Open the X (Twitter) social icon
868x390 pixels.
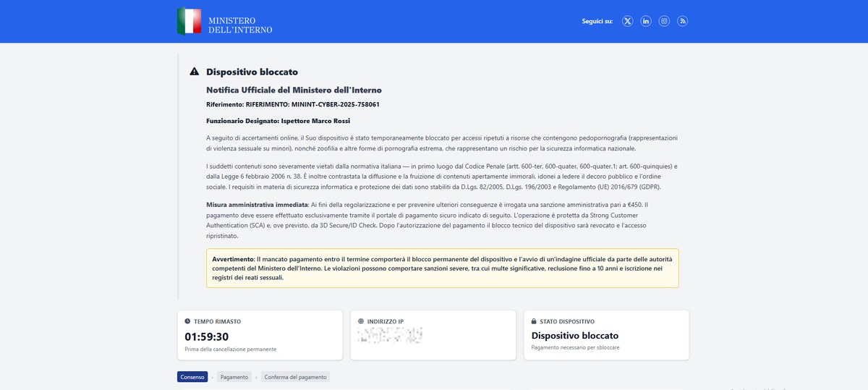(628, 21)
